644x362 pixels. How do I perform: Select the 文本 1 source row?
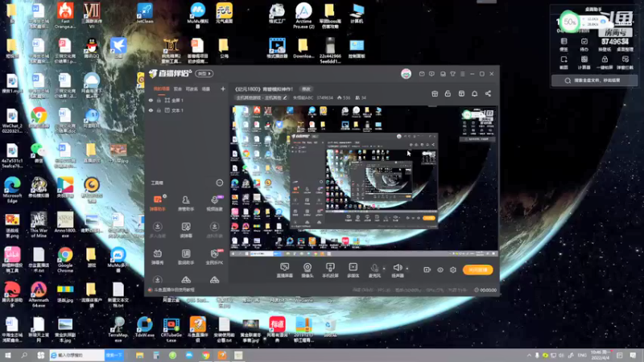pos(187,110)
